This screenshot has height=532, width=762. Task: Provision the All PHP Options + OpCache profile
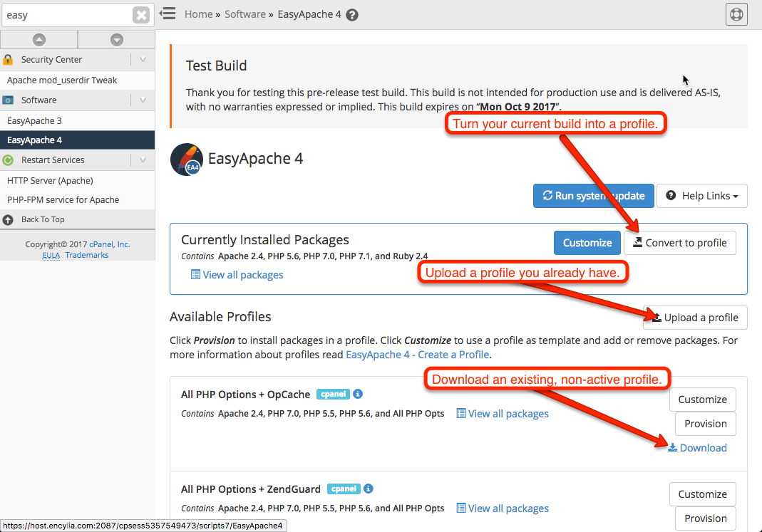[x=705, y=424]
